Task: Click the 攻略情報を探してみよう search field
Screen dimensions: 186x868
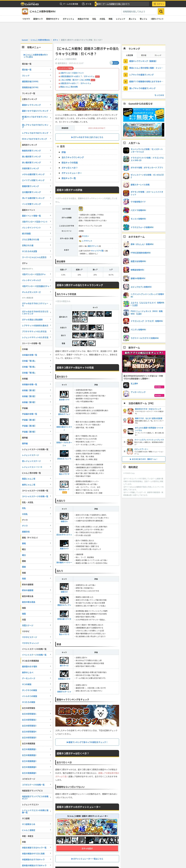Action: [139, 11]
